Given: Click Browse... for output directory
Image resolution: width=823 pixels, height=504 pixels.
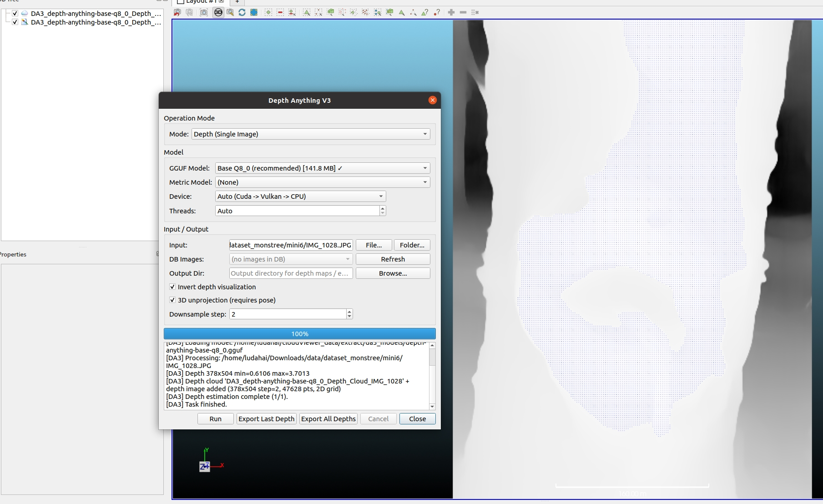Looking at the screenshot, I should [x=393, y=273].
